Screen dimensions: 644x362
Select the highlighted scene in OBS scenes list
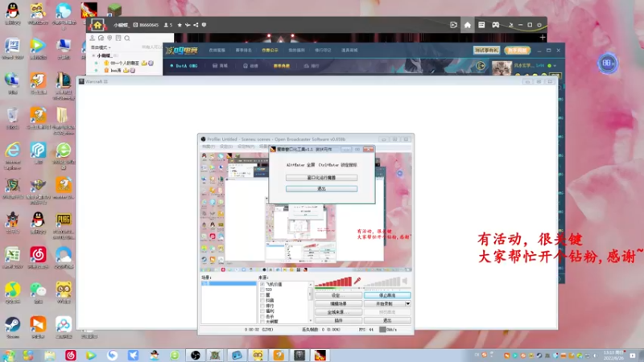(x=229, y=284)
